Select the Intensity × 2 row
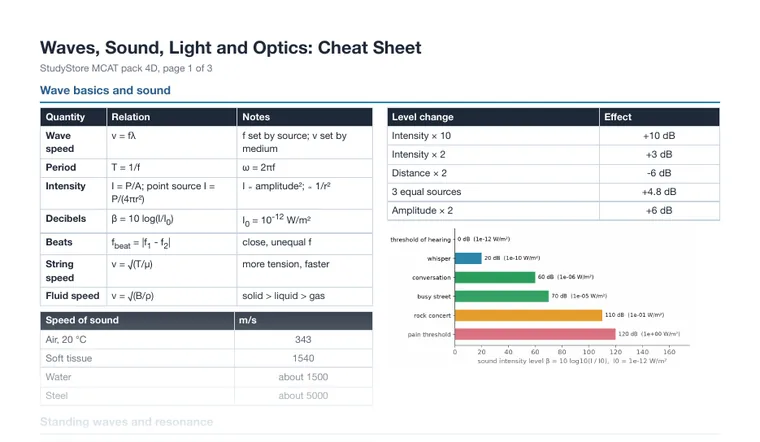The image size is (760, 442). [553, 155]
